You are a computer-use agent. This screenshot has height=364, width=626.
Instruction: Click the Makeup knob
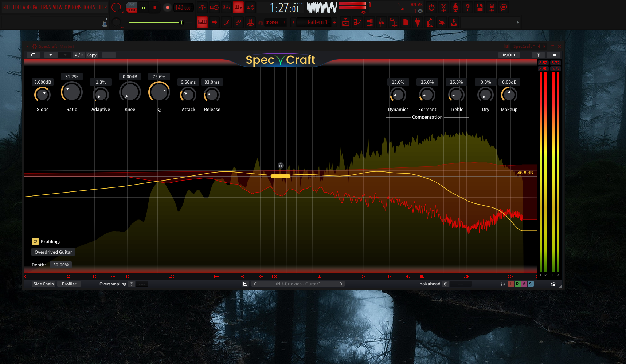tap(509, 95)
